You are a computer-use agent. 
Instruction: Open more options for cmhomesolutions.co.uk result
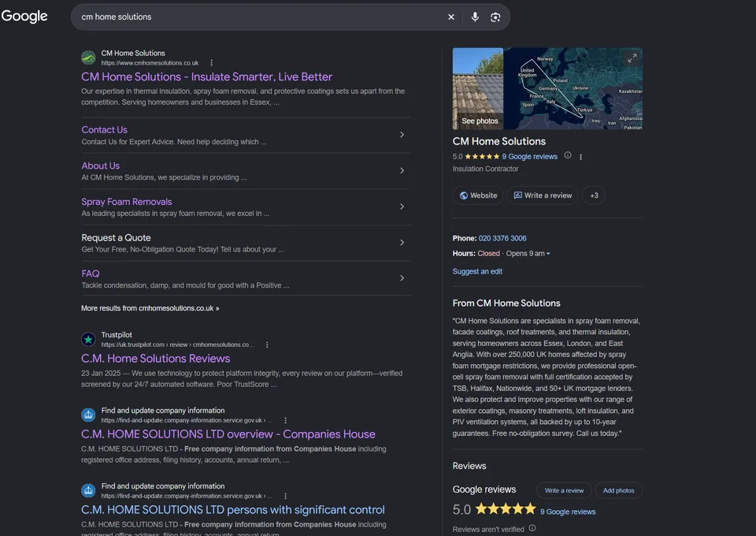211,63
